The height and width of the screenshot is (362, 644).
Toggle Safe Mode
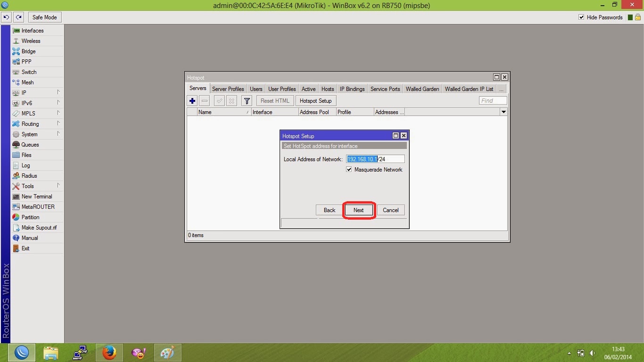[44, 17]
